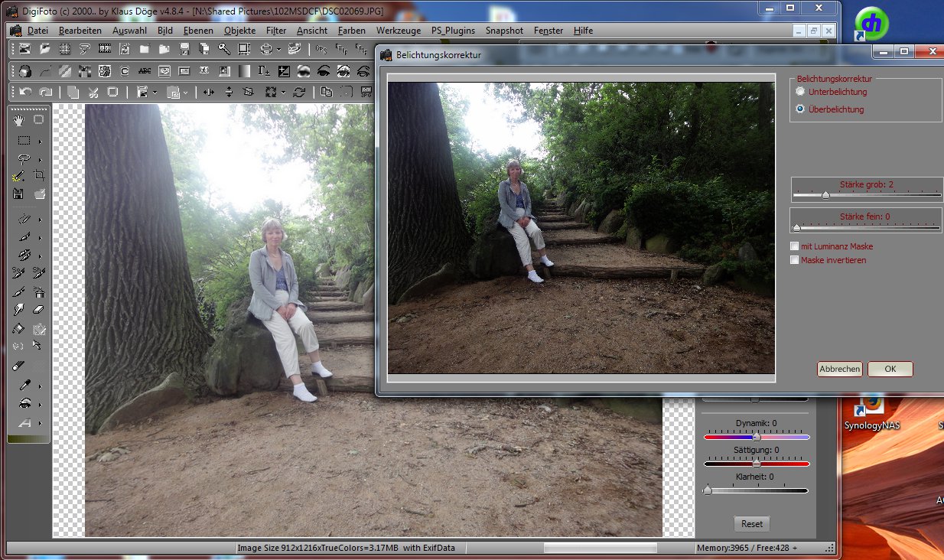
Task: Open the Werkzeuge menu
Action: pyautogui.click(x=398, y=31)
